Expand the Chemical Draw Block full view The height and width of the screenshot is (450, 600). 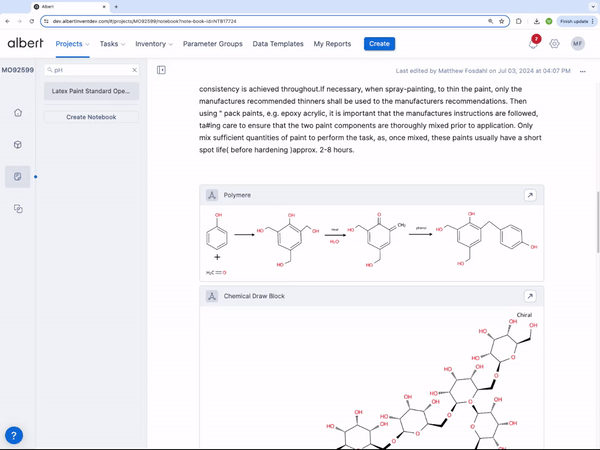pos(530,296)
